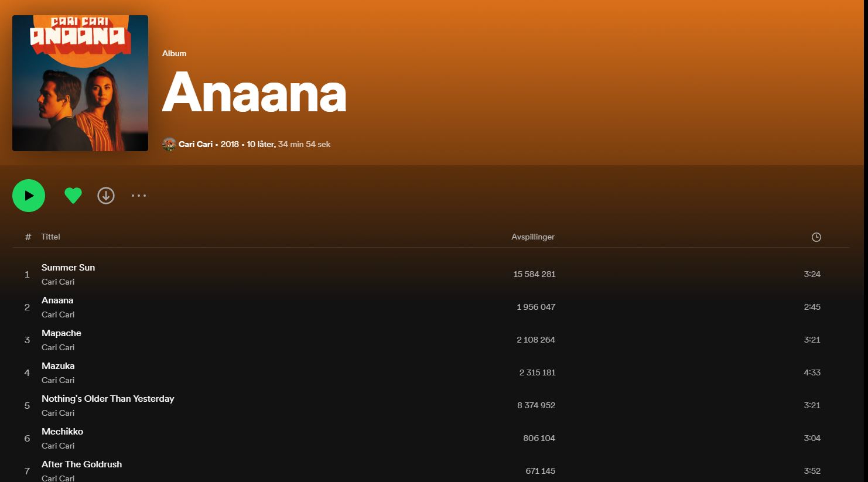The width and height of the screenshot is (868, 482).
Task: Open Cari Cari artist link in header
Action: [x=196, y=144]
